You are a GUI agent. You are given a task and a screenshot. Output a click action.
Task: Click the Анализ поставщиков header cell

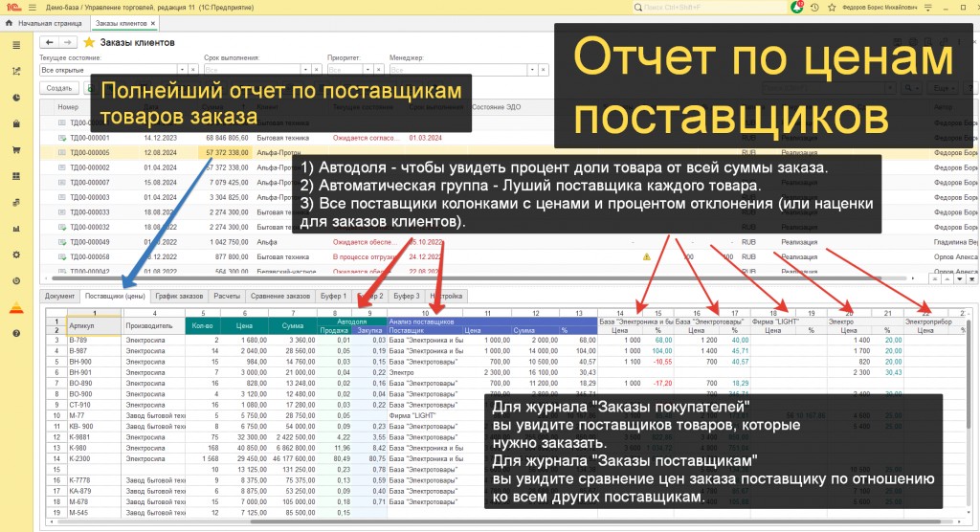pos(492,321)
